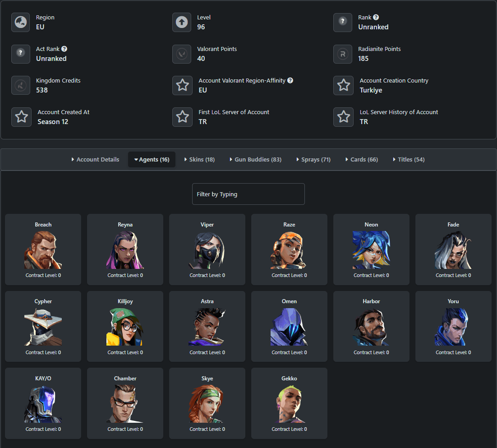Image resolution: width=497 pixels, height=448 pixels.
Task: Click the Valorant Points currency icon
Action: [182, 54]
